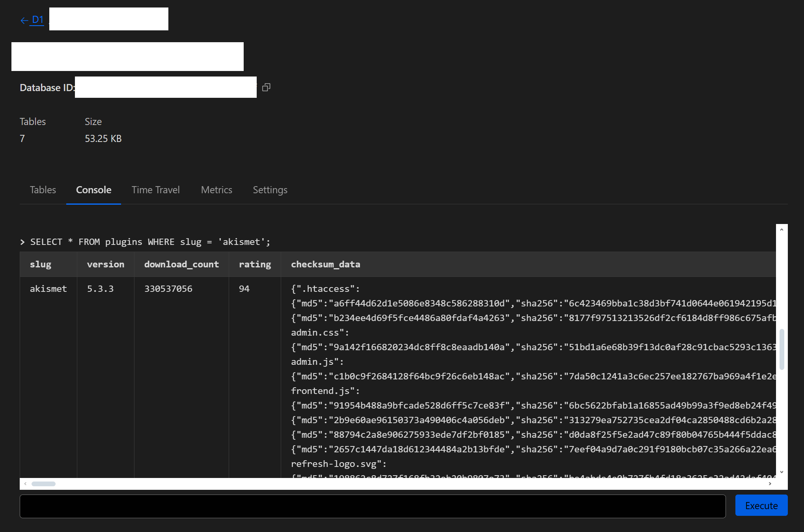Click the download_count column header

click(181, 264)
